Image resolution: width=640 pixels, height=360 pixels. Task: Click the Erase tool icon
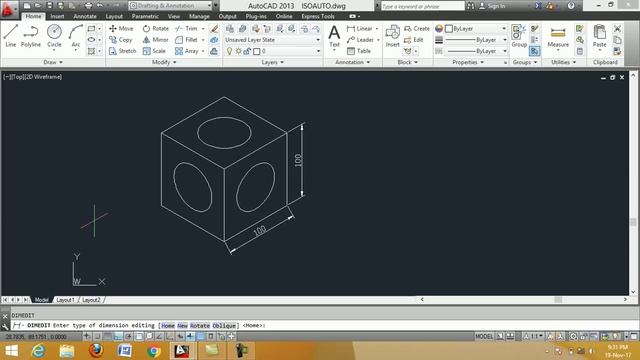[214, 29]
